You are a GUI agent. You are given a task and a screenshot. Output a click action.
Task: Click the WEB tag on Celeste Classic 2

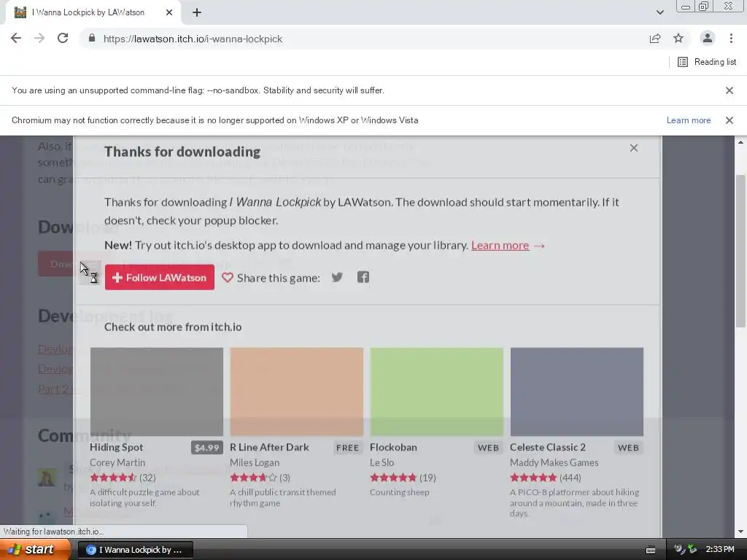coord(628,448)
